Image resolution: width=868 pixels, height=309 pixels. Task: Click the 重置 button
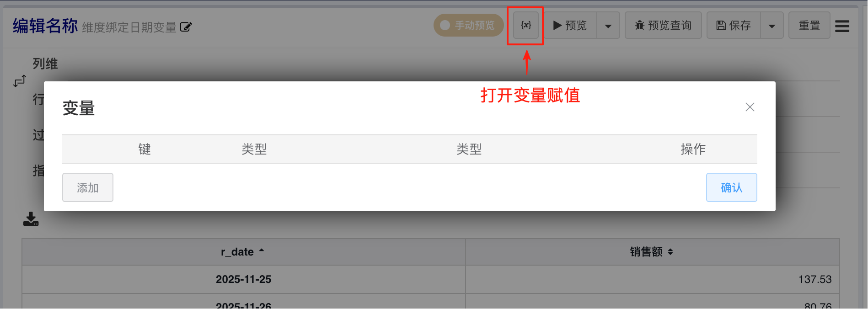[809, 25]
